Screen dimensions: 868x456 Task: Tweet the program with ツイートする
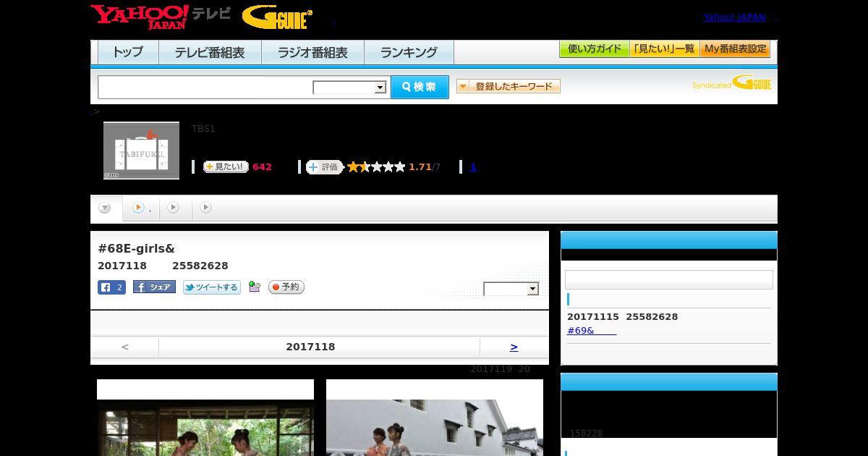212,287
